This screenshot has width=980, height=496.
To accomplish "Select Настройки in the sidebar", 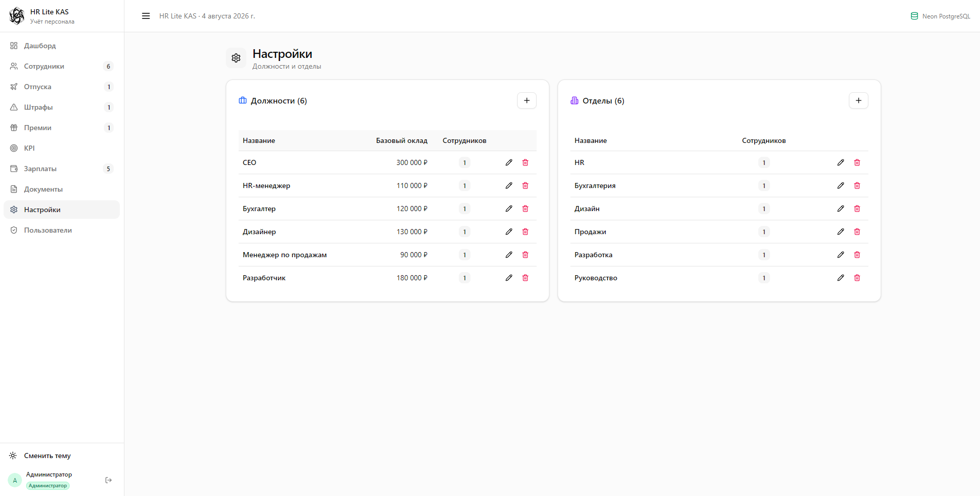I will click(x=61, y=210).
